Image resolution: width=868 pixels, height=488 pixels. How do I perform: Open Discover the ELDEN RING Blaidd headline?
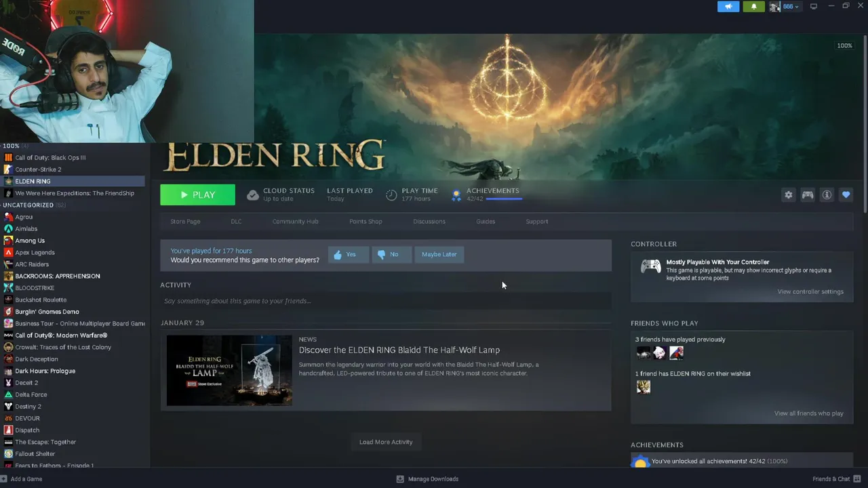(399, 350)
